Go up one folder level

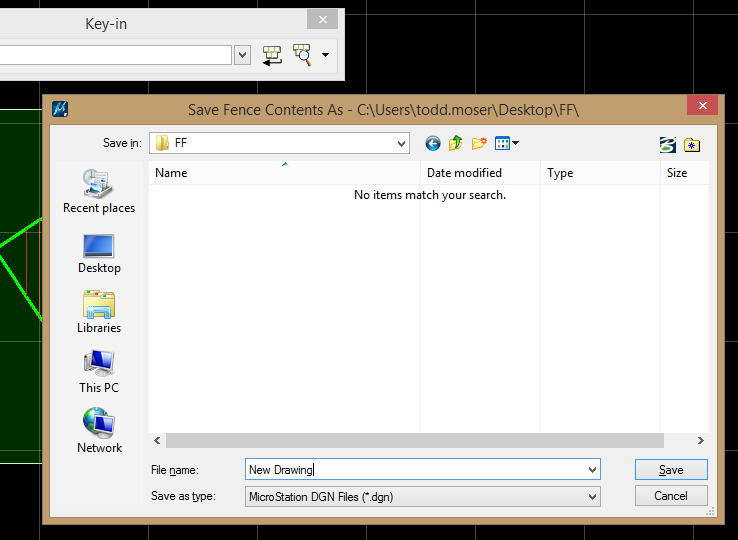tap(455, 144)
